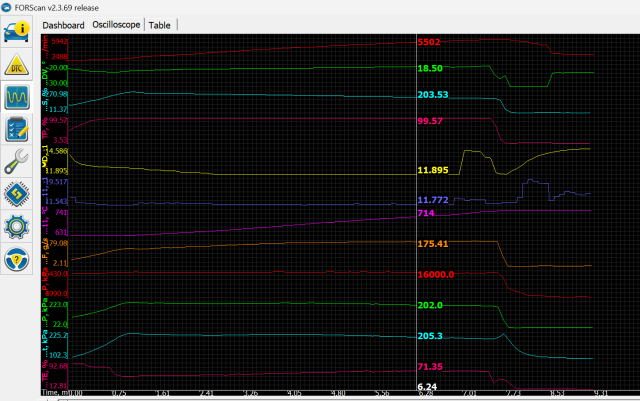Open the gear settings section
Viewport: 640px width, 401px height.
pos(17,225)
